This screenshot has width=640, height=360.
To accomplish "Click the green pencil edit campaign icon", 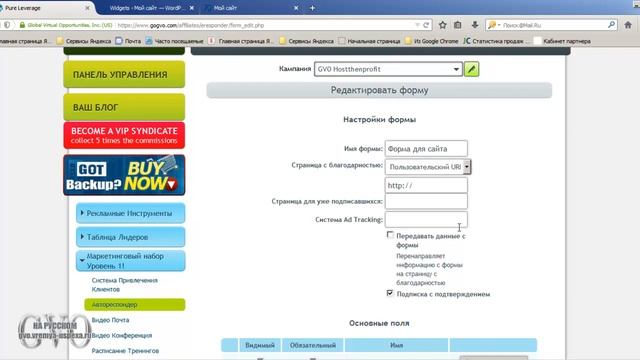I will point(471,69).
